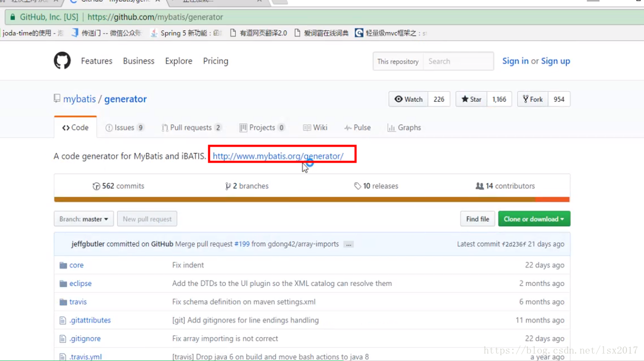Open the joda-time bookmark
The height and width of the screenshot is (361, 644).
[x=32, y=33]
